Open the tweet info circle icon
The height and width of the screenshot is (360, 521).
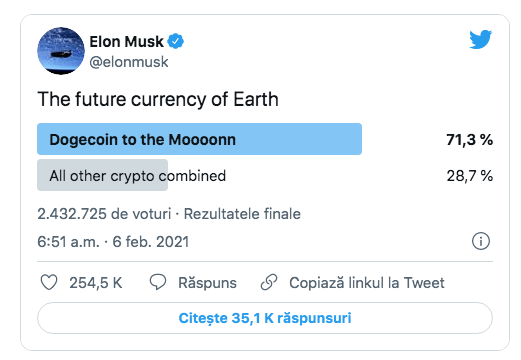[x=481, y=241]
